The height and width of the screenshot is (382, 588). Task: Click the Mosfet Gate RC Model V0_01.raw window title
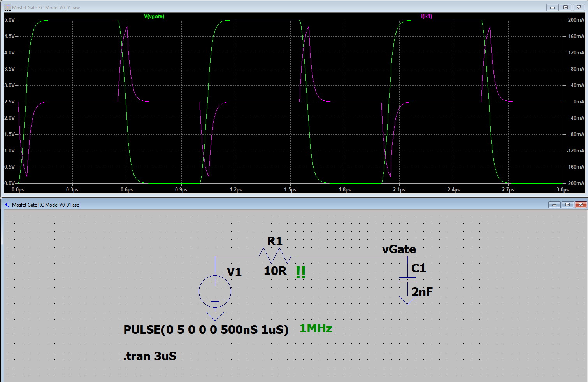46,8
